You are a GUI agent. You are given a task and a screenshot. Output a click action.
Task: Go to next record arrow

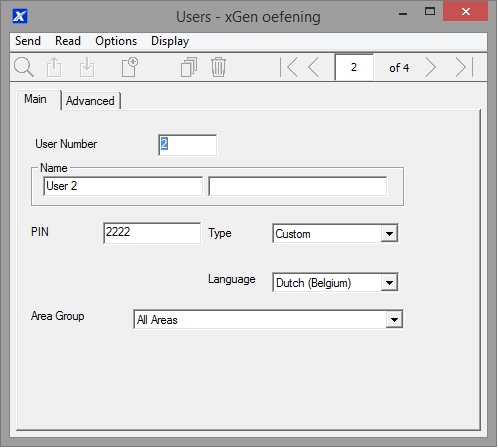pyautogui.click(x=431, y=67)
